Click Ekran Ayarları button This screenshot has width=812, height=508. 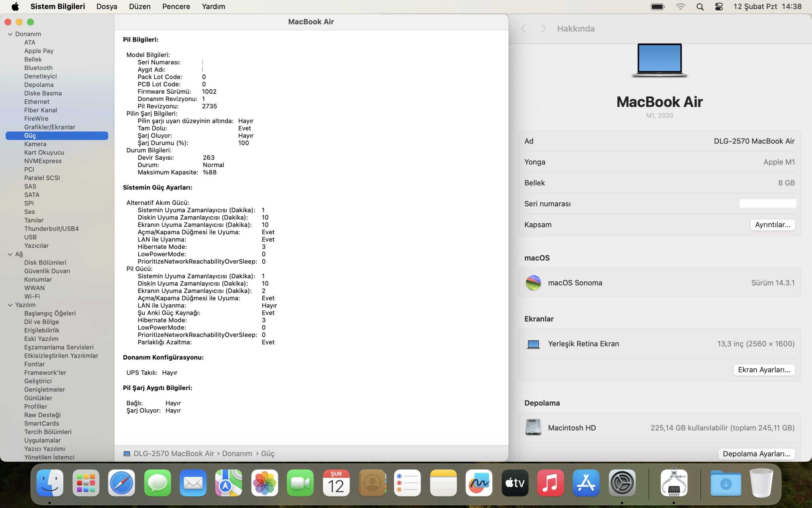click(764, 370)
